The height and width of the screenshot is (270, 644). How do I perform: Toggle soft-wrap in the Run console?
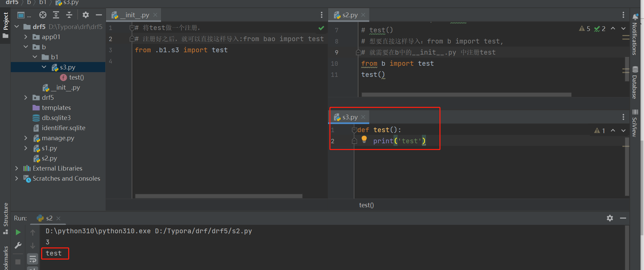coord(33,259)
